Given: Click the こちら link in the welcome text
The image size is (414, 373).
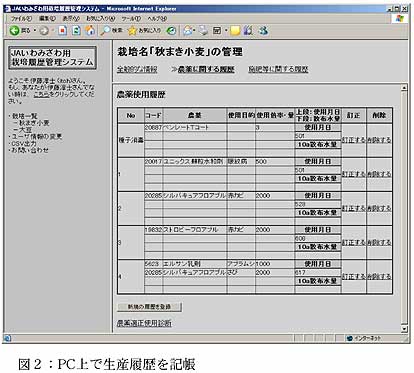Looking at the screenshot, I should coord(41,95).
